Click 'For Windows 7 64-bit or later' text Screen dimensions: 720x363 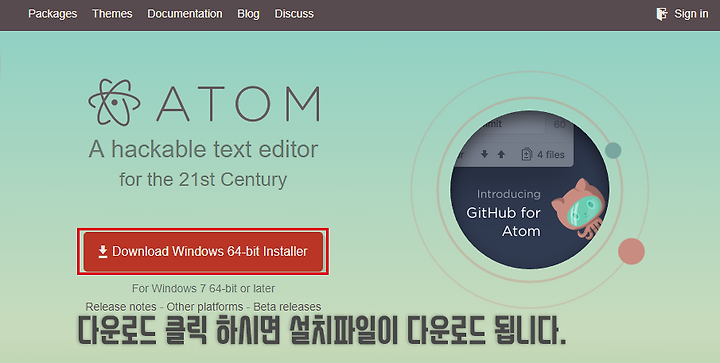203,288
